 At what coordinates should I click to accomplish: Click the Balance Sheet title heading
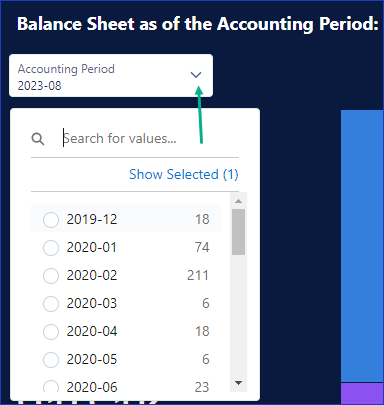coord(198,24)
